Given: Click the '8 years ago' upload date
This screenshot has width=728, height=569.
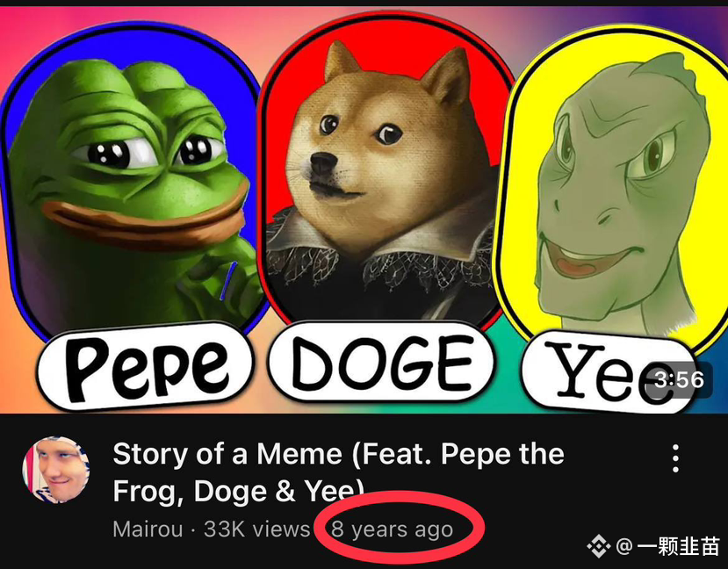Looking at the screenshot, I should 393,529.
